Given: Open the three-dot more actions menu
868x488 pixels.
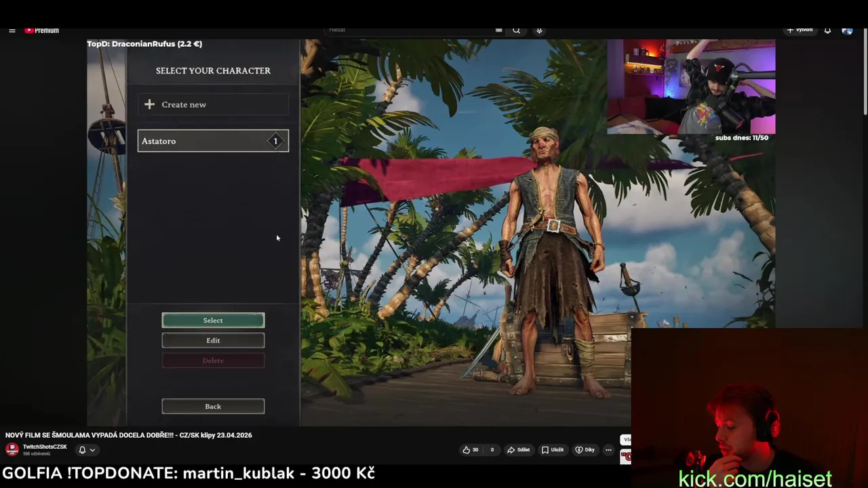Looking at the screenshot, I should (608, 449).
